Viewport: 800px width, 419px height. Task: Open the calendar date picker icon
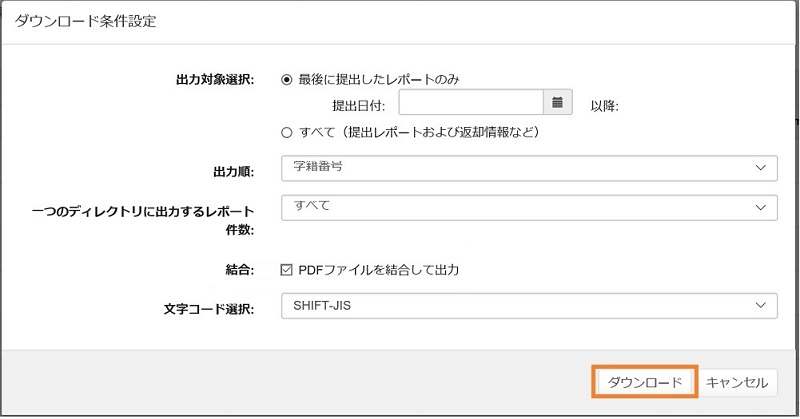click(557, 103)
